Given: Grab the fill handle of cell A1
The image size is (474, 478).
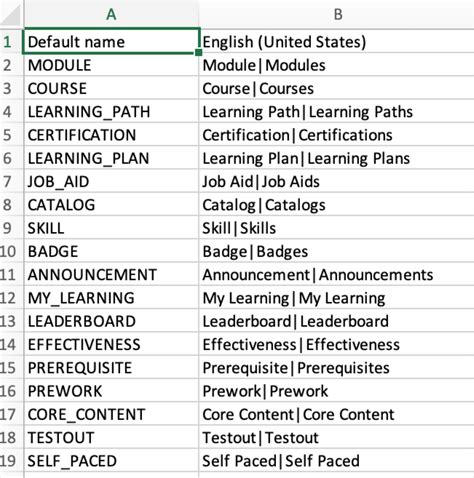Looking at the screenshot, I should 199,52.
